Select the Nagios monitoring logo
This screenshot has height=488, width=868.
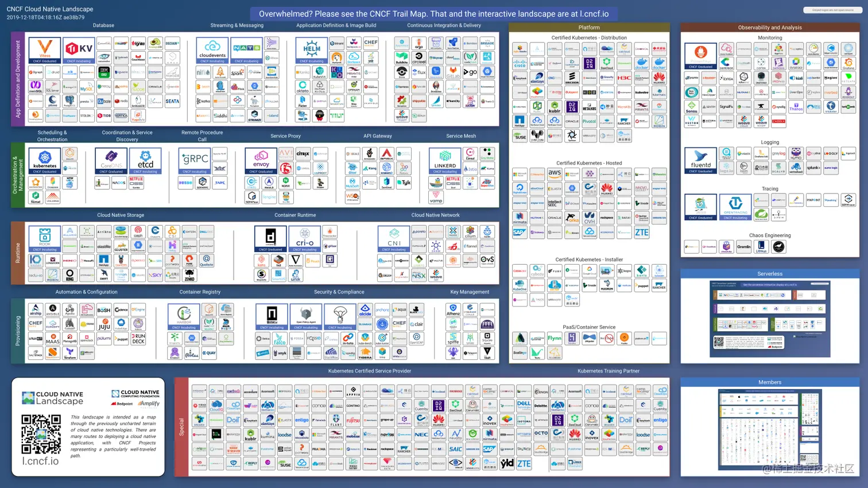pyautogui.click(x=831, y=78)
